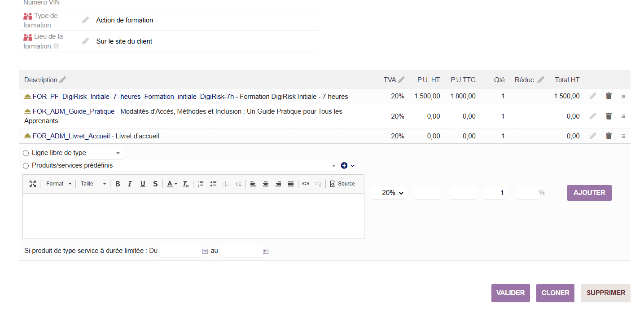Viewport: 644px width, 314px height.
Task: Maximize the rich text editor
Action: (x=33, y=184)
